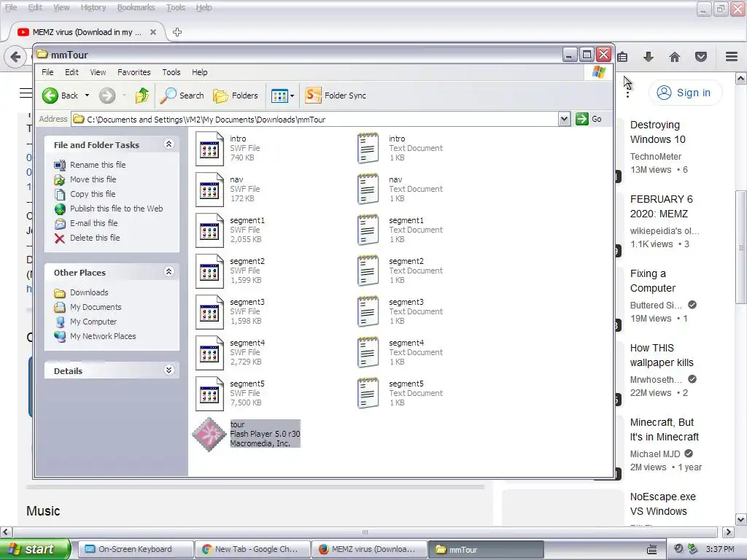Viewport: 747px width, 560px height.
Task: Select the segment2 SWF file icon
Action: click(x=209, y=271)
